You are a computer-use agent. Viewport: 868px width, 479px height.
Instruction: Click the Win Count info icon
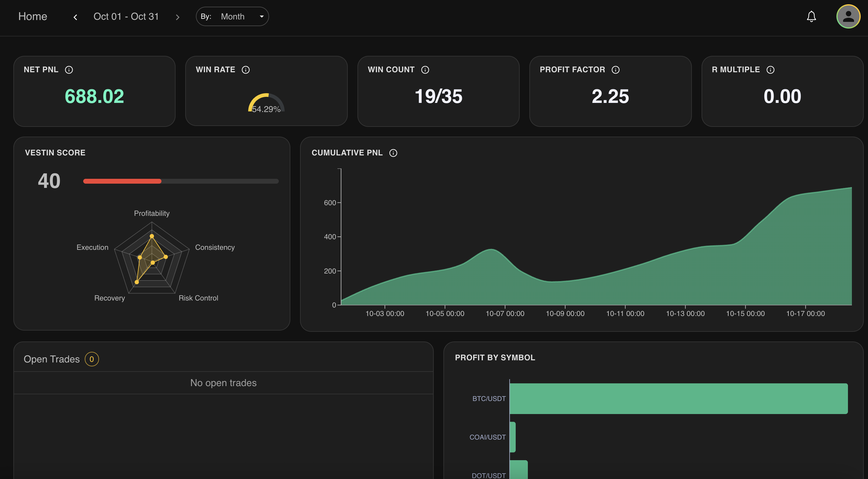425,70
